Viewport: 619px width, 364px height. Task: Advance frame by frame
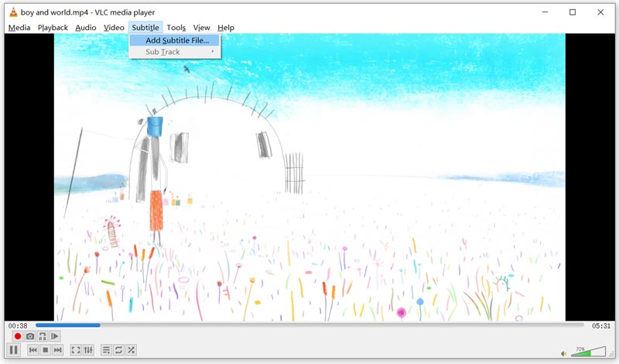[x=55, y=336]
